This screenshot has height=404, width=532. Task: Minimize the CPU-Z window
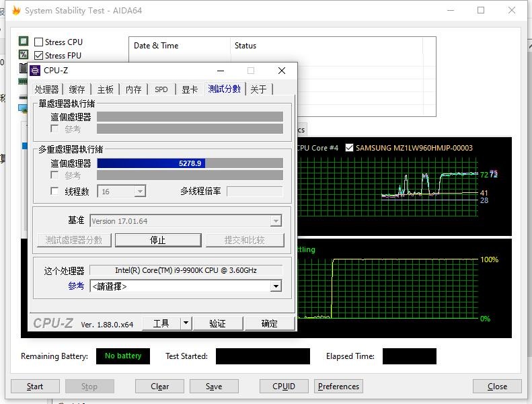[x=221, y=71]
